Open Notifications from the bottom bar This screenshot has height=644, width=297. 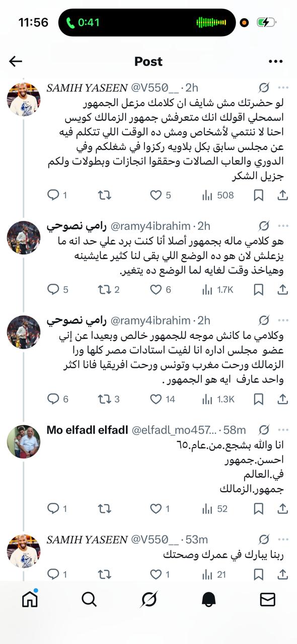click(208, 599)
